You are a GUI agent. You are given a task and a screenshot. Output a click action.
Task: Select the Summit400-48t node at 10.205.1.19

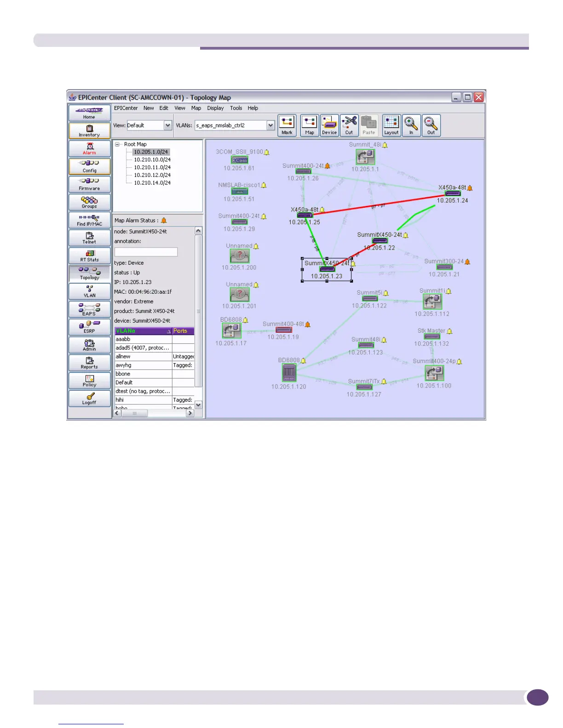[284, 330]
